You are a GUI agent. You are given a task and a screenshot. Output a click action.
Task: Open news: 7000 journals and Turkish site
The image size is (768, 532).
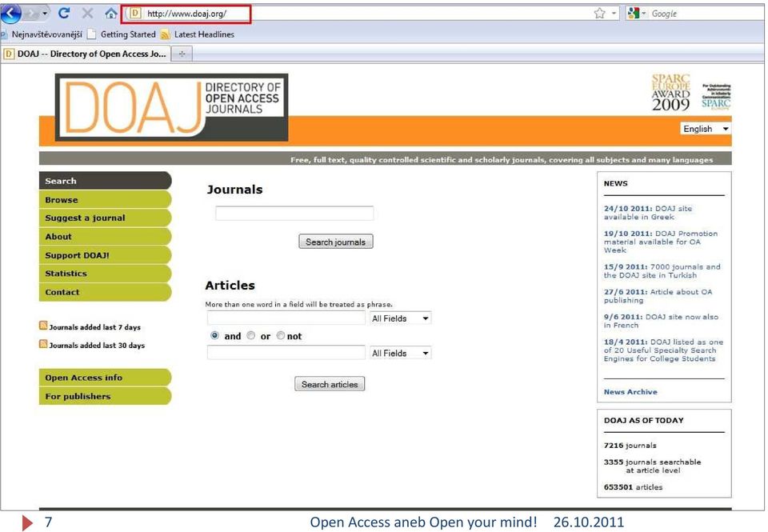pos(662,271)
